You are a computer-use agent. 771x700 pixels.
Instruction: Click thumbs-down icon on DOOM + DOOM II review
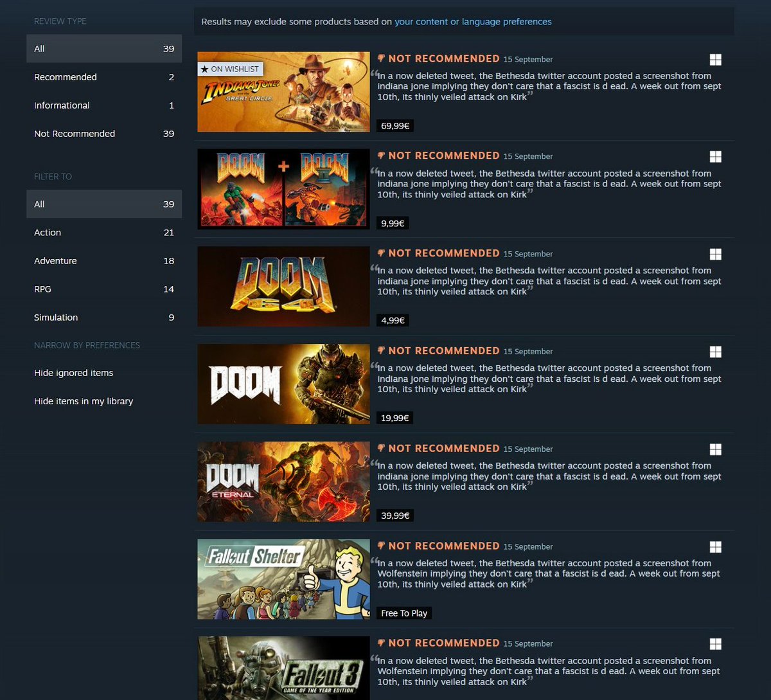(x=381, y=156)
